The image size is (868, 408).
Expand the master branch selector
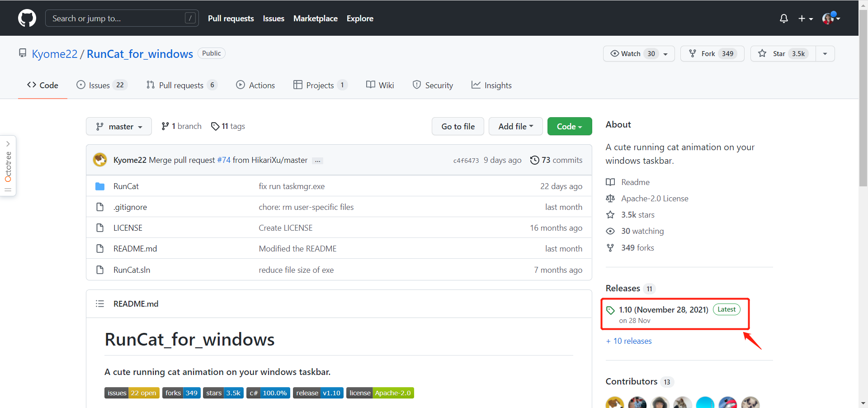pos(119,126)
